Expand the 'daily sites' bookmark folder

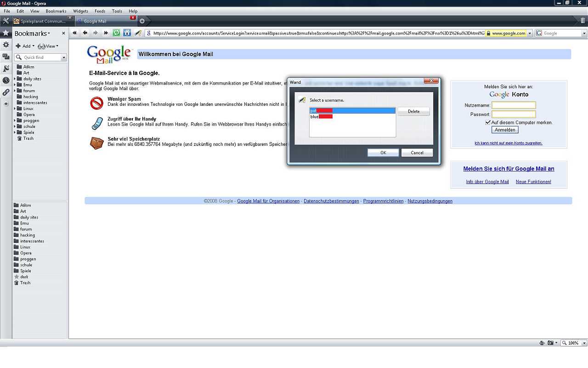pyautogui.click(x=15, y=79)
